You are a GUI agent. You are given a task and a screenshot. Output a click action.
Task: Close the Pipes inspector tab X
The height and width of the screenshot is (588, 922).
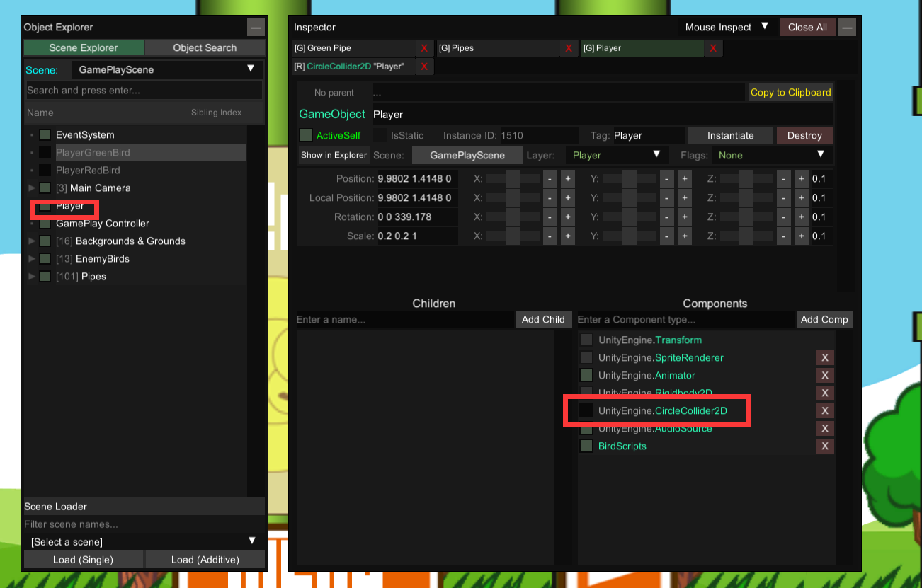(569, 48)
